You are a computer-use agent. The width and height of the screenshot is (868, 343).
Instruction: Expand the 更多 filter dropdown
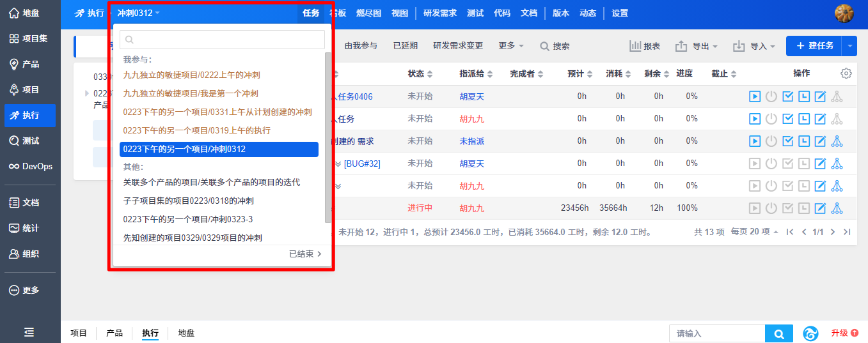pyautogui.click(x=511, y=46)
